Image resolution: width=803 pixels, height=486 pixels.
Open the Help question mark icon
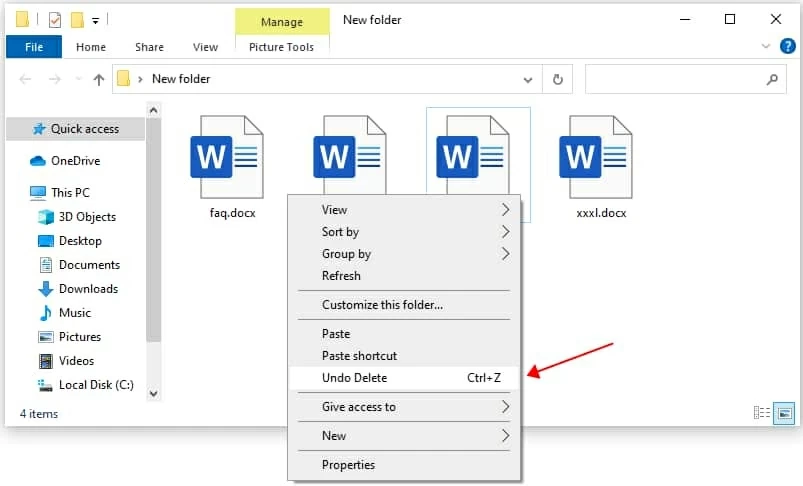785,46
